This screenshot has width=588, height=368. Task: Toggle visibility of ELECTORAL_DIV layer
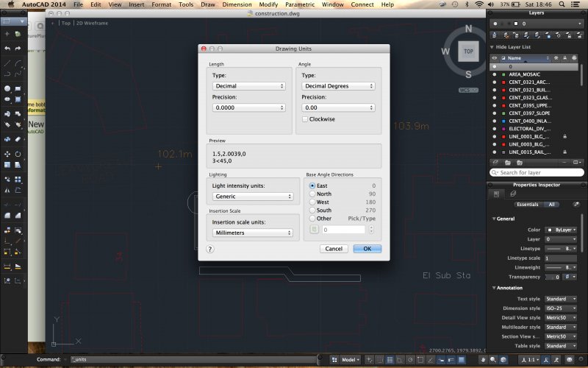[494, 129]
